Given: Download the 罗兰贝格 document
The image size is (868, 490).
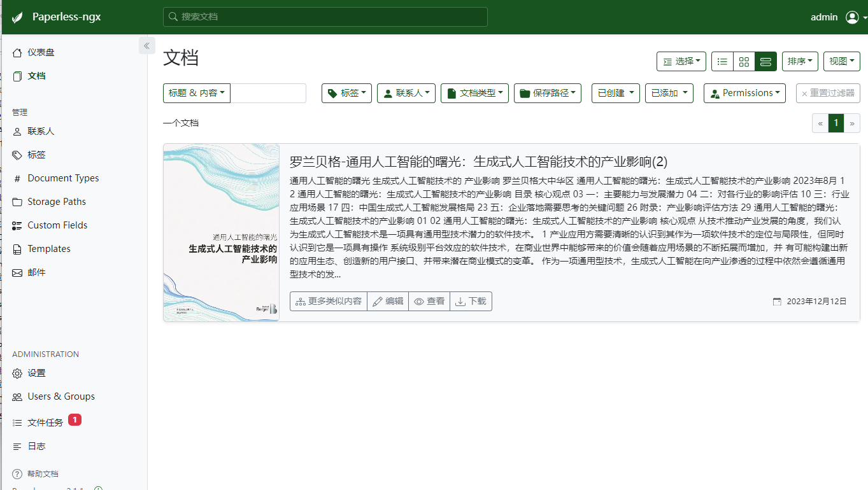Looking at the screenshot, I should click(x=471, y=301).
